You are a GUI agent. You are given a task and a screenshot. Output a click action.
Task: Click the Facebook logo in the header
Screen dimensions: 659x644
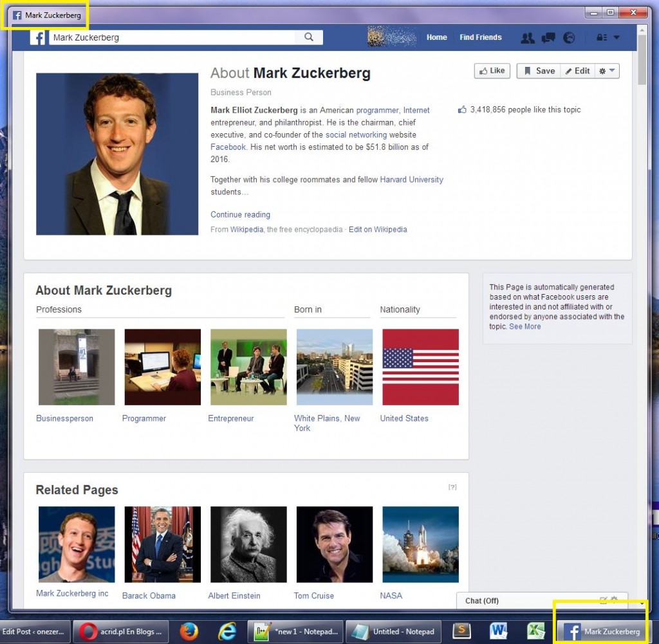38,37
